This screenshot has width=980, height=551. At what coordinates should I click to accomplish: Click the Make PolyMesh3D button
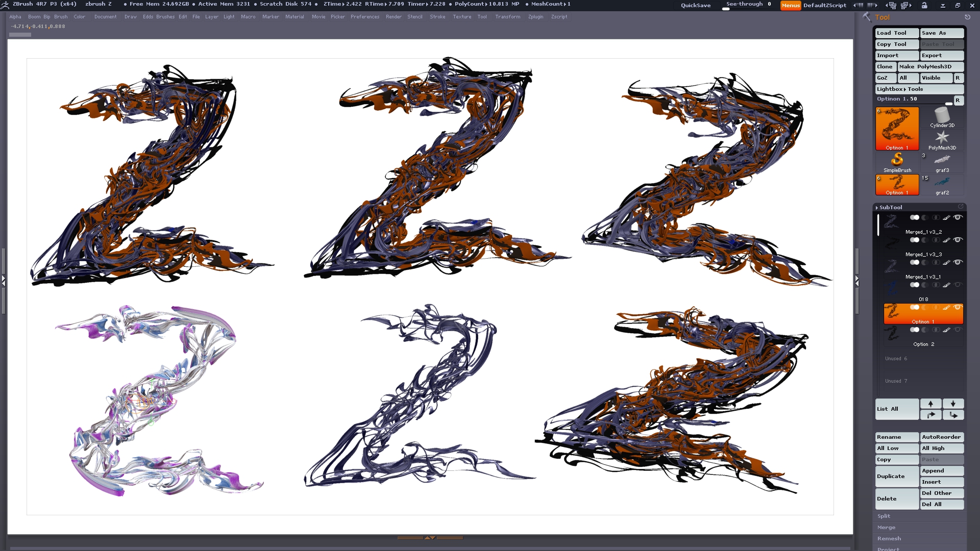point(930,67)
